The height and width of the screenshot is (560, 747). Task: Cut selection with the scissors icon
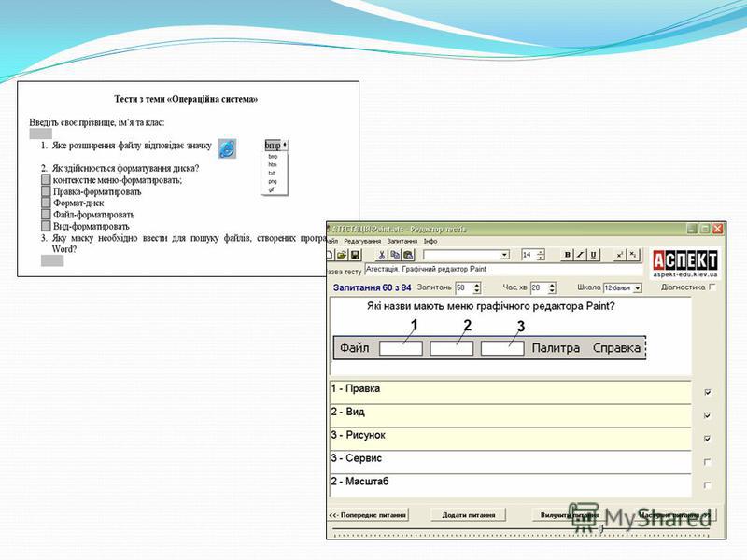pyautogui.click(x=382, y=255)
